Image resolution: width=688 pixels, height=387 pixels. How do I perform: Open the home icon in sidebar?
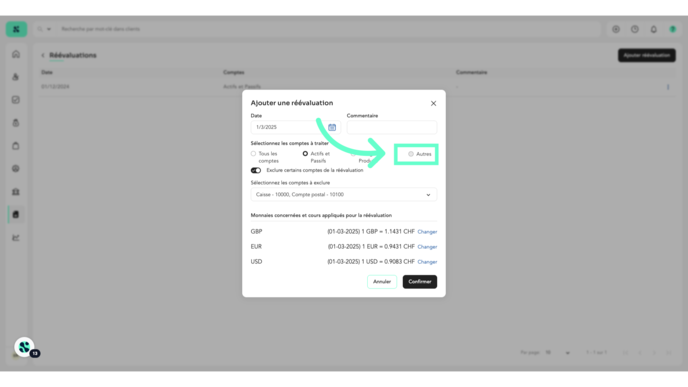coord(16,54)
